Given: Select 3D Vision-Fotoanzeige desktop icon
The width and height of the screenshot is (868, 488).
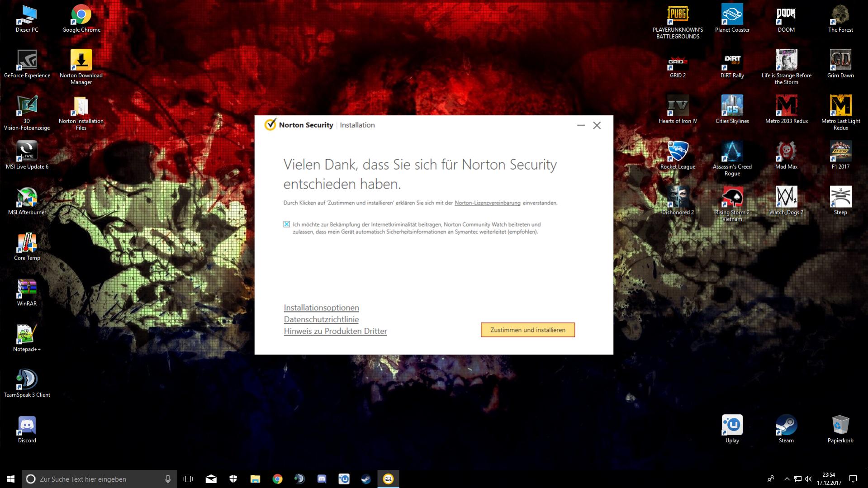Looking at the screenshot, I should (x=27, y=113).
